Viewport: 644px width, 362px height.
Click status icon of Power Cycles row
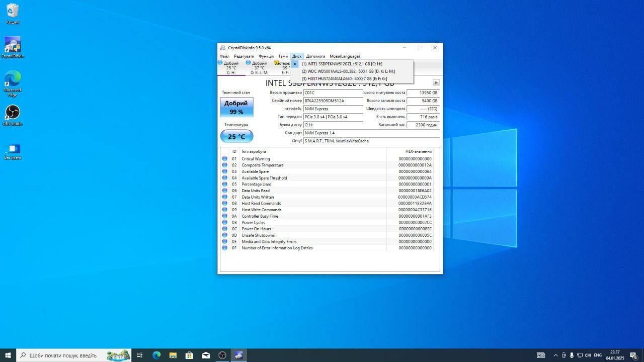(225, 222)
